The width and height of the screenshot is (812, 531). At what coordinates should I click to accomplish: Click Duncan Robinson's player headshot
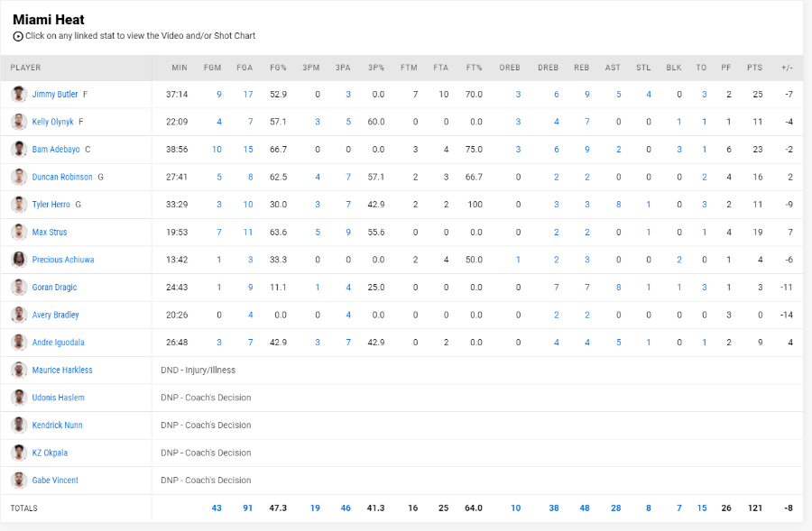[19, 177]
